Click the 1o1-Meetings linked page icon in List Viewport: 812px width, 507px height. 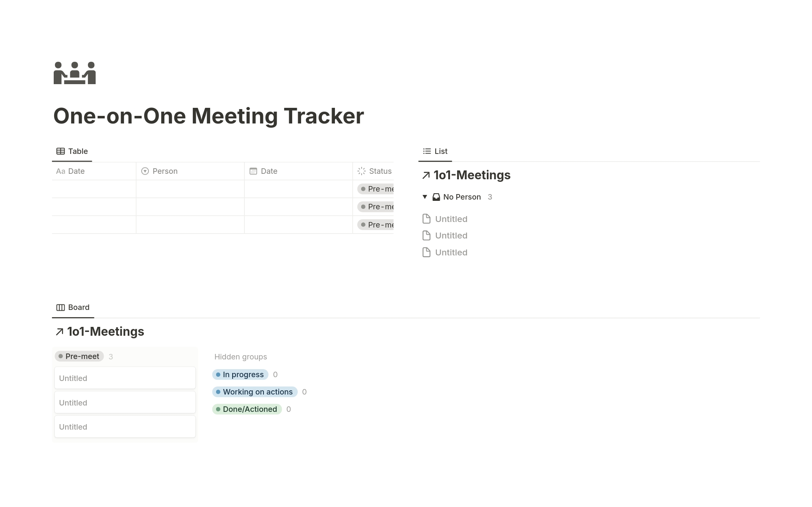point(425,175)
